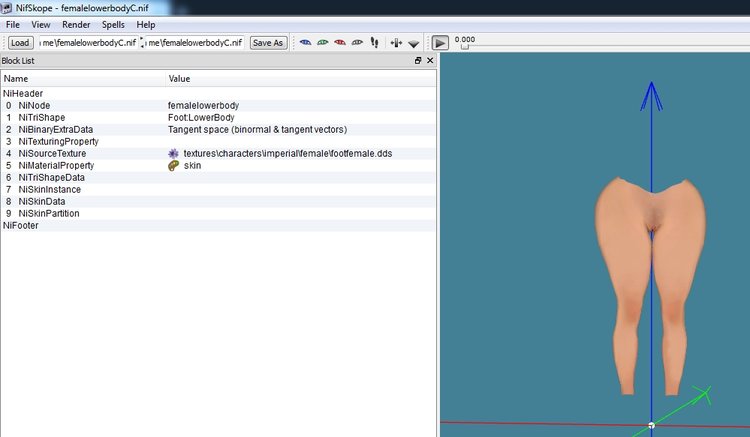The height and width of the screenshot is (437, 750).
Task: Float the Block List panel
Action: tap(418, 60)
